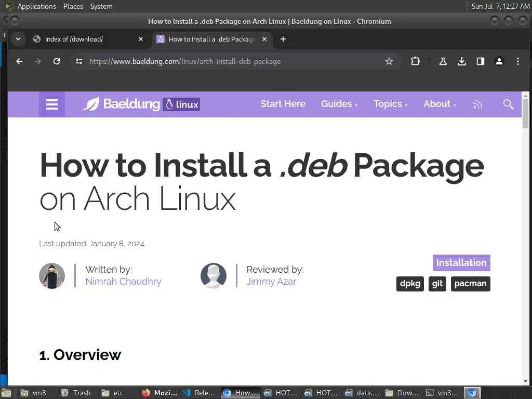Open Baeldung hamburger menu

point(52,104)
